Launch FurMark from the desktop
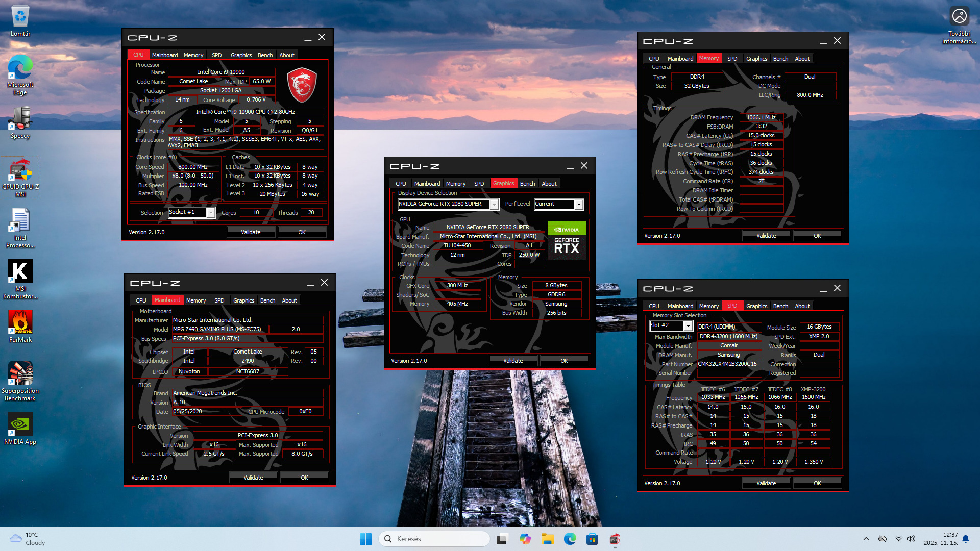 point(20,327)
